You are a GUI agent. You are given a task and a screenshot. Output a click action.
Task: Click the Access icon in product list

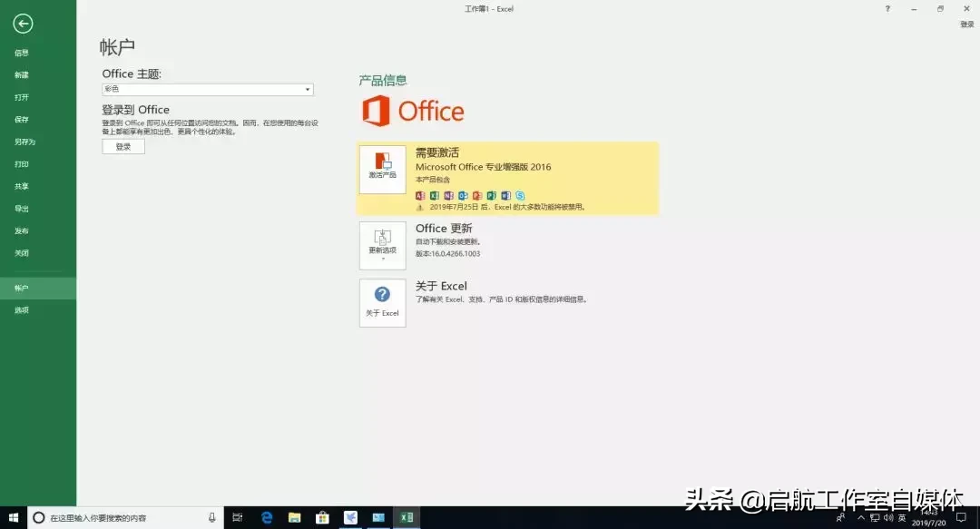tap(420, 195)
